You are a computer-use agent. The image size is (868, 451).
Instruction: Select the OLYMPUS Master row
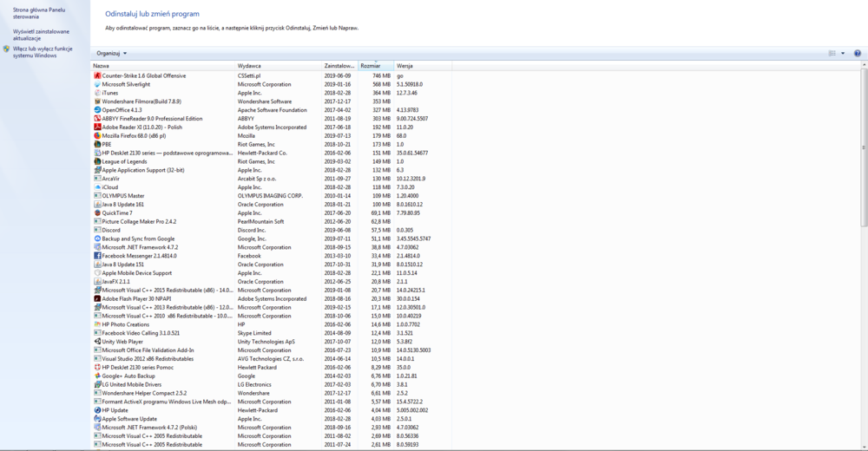pyautogui.click(x=271, y=196)
